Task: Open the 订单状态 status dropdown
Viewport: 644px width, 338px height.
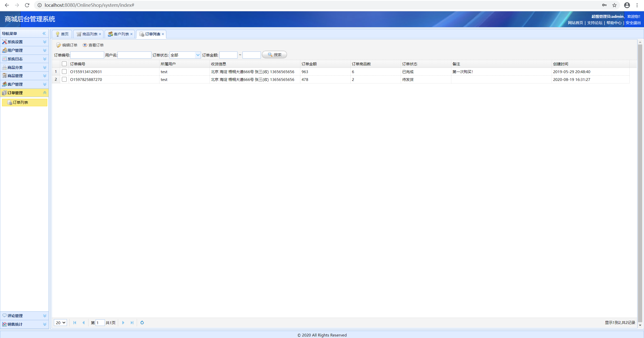Action: (x=198, y=55)
